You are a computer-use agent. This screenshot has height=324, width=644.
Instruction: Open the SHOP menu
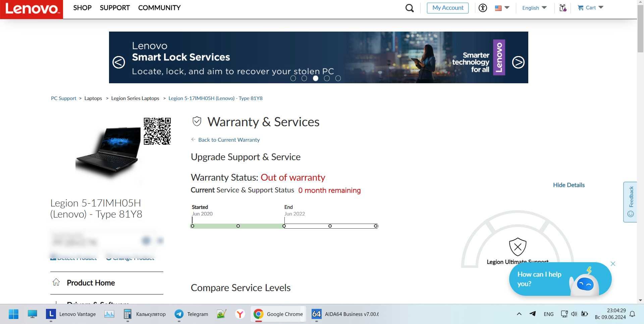(82, 8)
